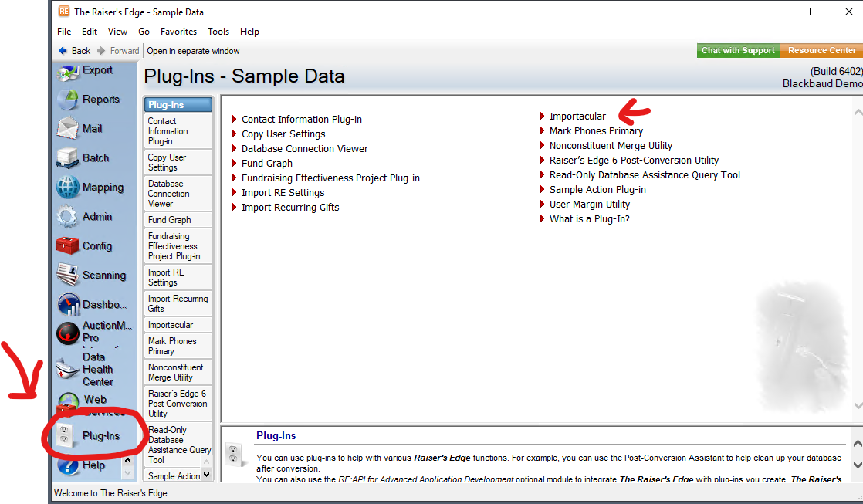Viewport: 863px width, 504px height.
Task: Open the User Margin Utility link
Action: coord(590,204)
